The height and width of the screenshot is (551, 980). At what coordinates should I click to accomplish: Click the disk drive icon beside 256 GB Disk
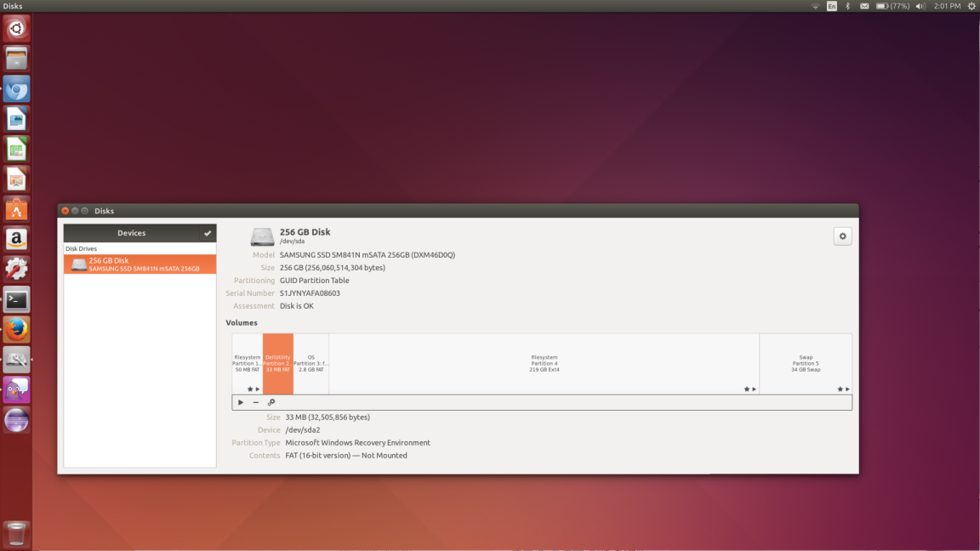pyautogui.click(x=262, y=237)
